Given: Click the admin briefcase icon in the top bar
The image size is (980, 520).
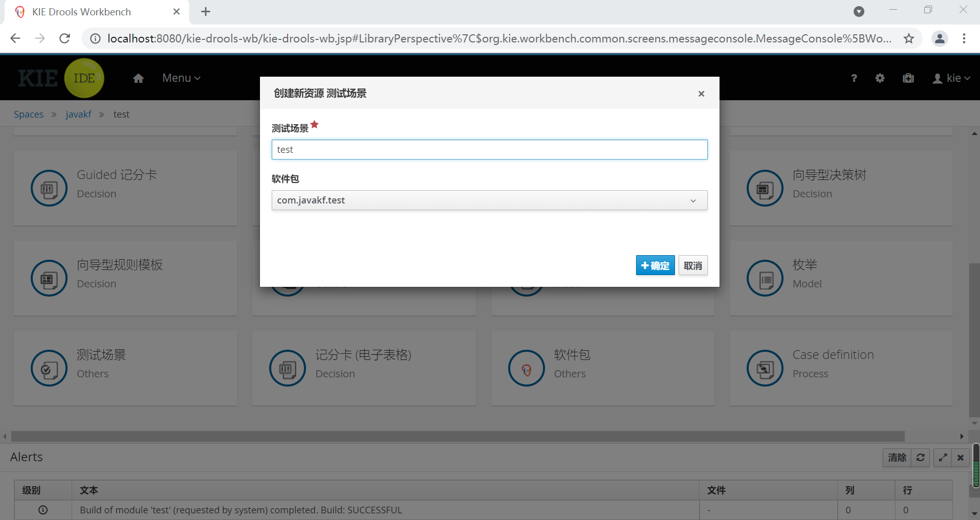Looking at the screenshot, I should (x=908, y=78).
